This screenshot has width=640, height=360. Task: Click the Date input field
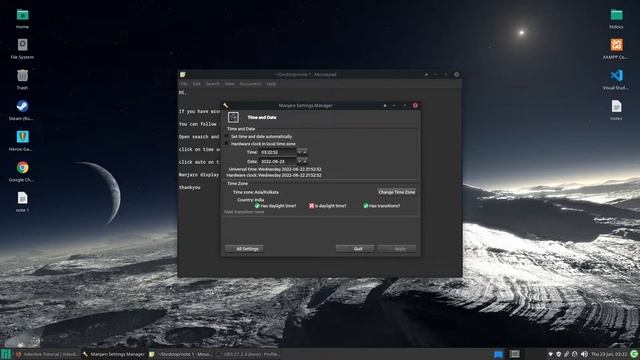(x=278, y=162)
